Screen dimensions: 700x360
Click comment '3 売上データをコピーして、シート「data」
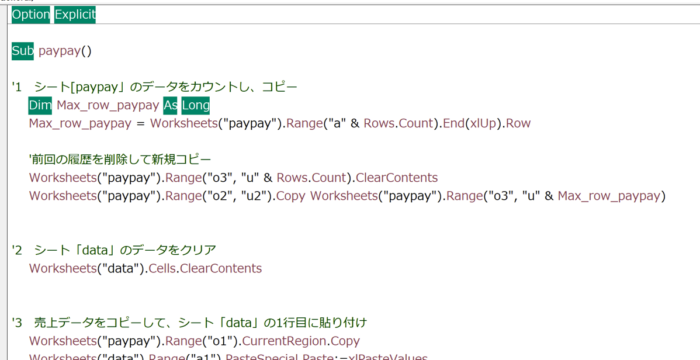click(x=189, y=322)
